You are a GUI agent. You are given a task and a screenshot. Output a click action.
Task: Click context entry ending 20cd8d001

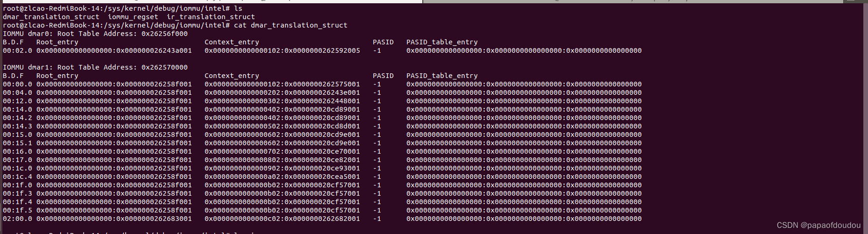(x=282, y=126)
